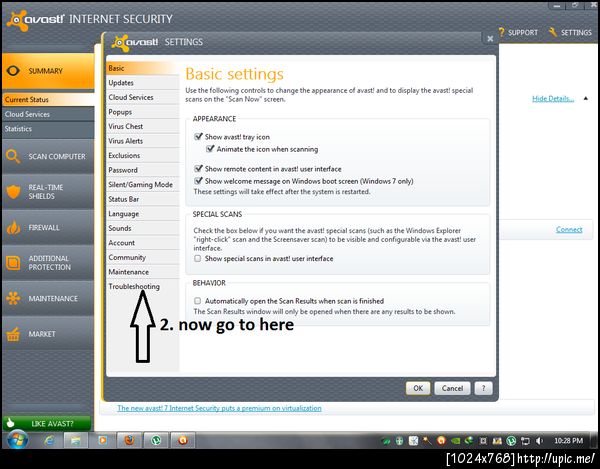Open the Updates settings page
This screenshot has height=469, width=600.
coord(142,83)
